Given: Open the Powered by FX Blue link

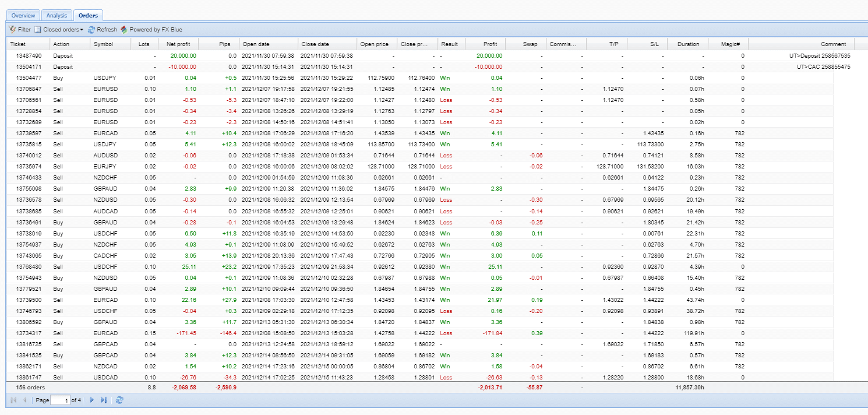Looking at the screenshot, I should [x=151, y=30].
